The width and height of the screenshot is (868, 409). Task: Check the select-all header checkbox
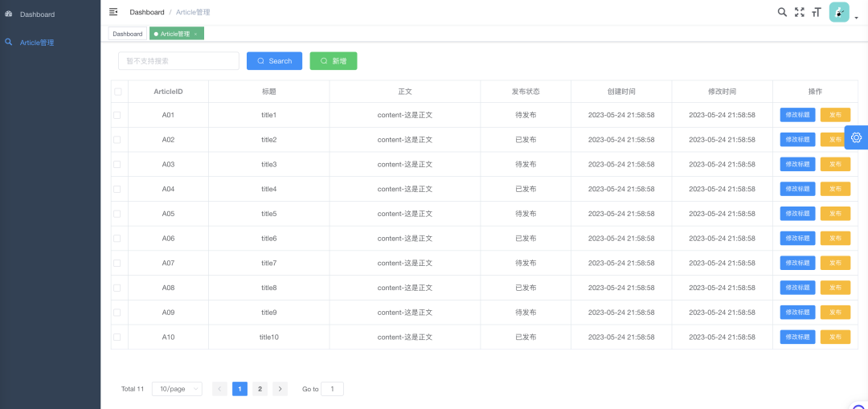pos(118,92)
